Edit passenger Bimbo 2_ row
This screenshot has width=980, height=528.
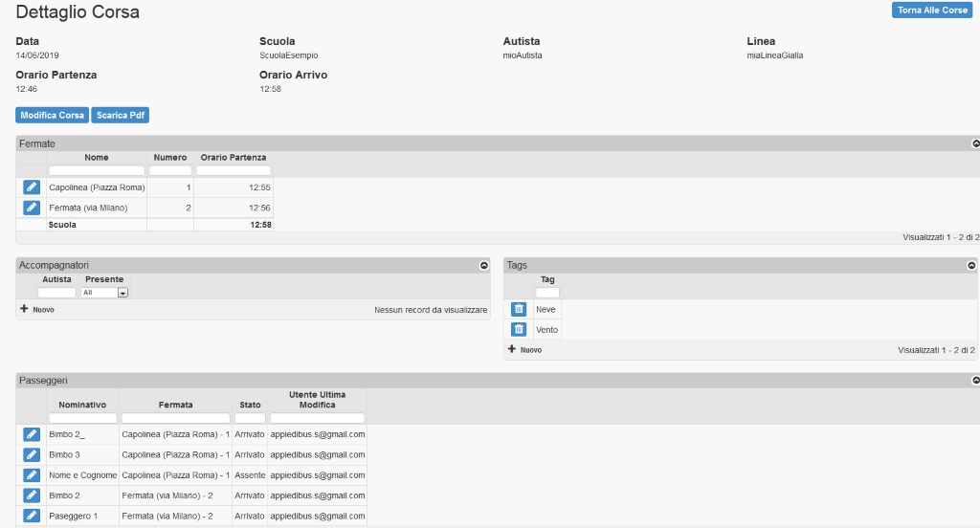pyautogui.click(x=32, y=434)
